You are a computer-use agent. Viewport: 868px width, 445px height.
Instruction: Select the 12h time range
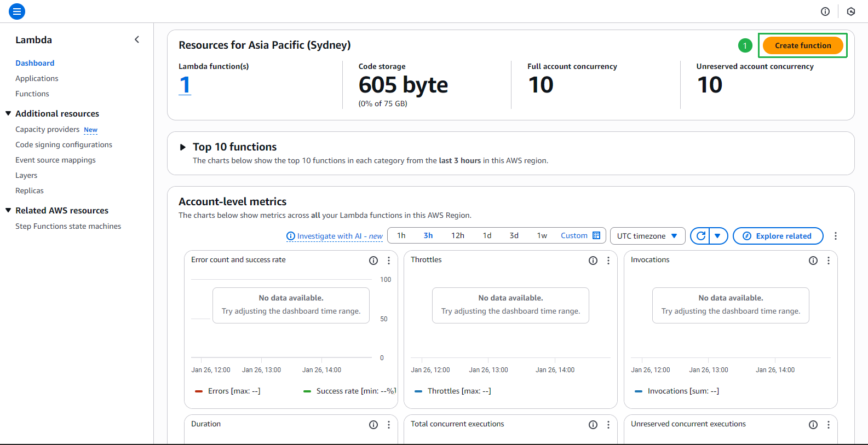[x=458, y=235]
